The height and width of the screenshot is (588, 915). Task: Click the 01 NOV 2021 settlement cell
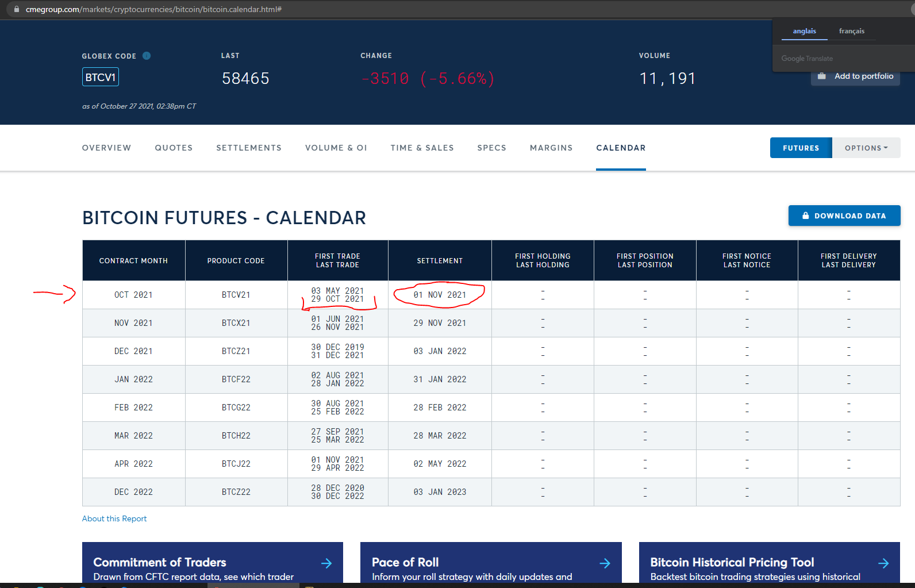[x=440, y=295]
